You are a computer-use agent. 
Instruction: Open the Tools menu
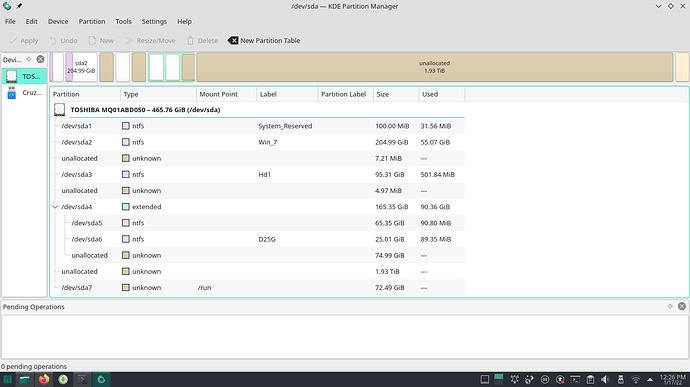pos(123,22)
